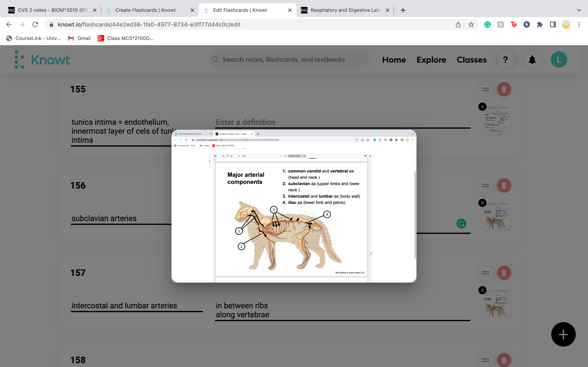Open the notifications bell
Image resolution: width=588 pixels, height=367 pixels.
(x=532, y=60)
